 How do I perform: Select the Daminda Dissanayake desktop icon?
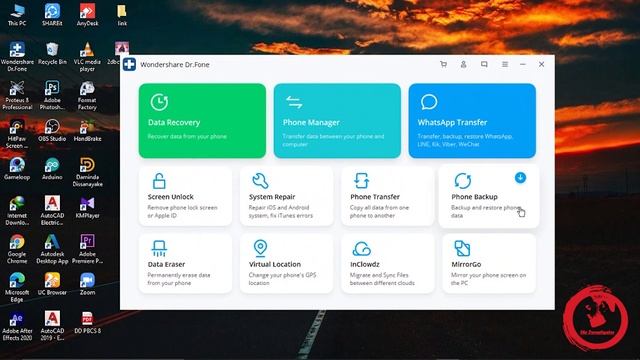(x=87, y=172)
